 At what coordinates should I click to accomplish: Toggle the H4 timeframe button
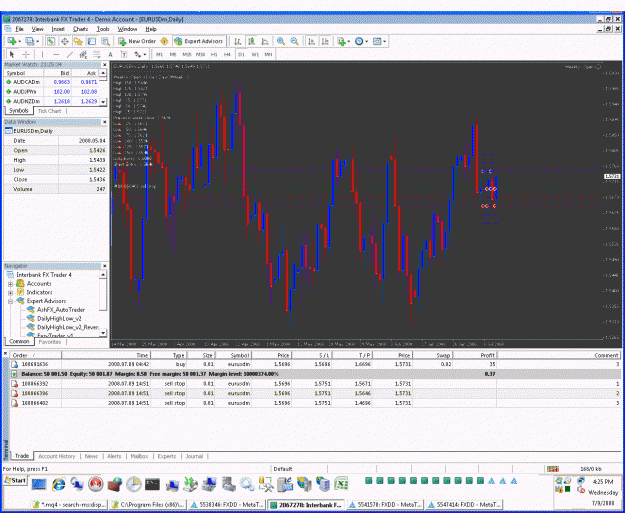(227, 55)
